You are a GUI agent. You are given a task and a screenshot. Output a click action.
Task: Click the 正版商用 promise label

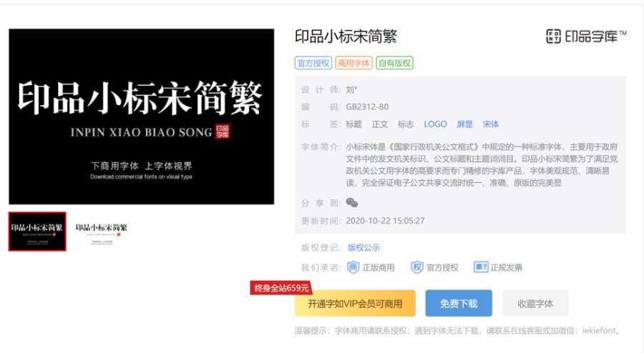pos(379,268)
